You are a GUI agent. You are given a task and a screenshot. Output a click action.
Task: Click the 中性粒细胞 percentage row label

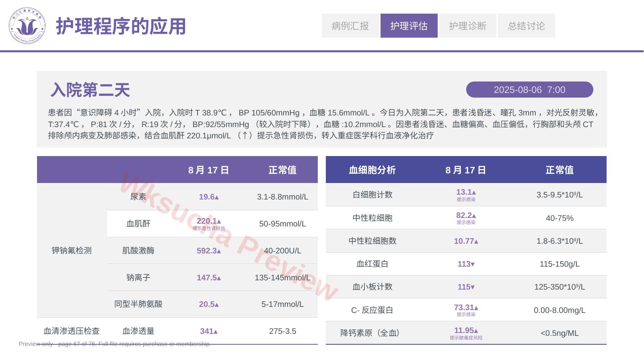pyautogui.click(x=372, y=218)
